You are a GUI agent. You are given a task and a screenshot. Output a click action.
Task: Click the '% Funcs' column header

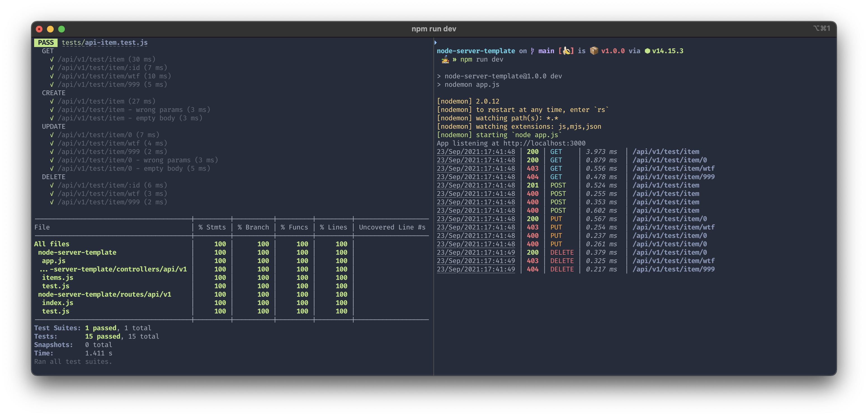[294, 227]
